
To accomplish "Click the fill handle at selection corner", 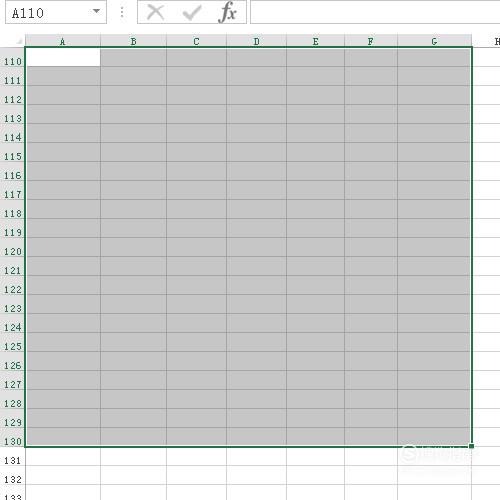I will point(471,446).
